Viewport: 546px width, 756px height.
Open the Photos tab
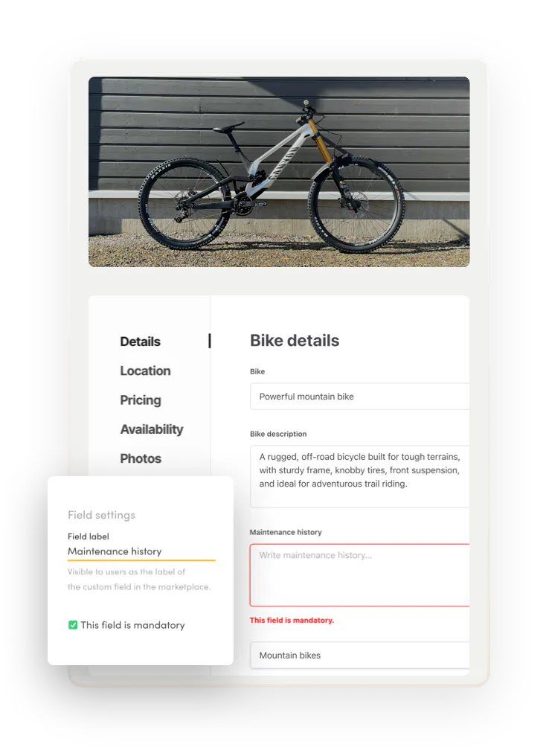(x=141, y=458)
